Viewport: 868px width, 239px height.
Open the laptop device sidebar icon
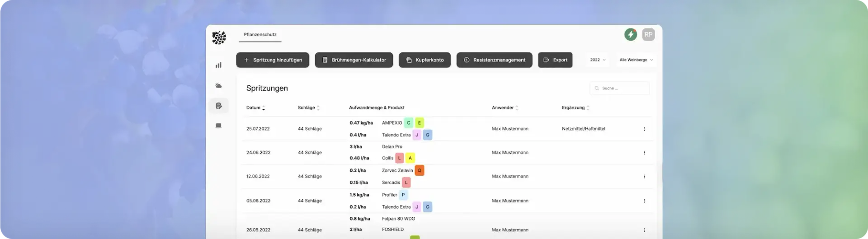pos(219,126)
